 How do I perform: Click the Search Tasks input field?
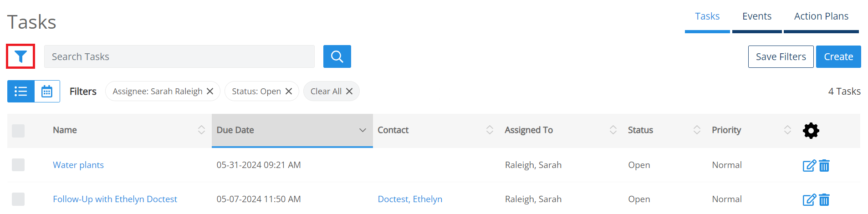click(179, 56)
